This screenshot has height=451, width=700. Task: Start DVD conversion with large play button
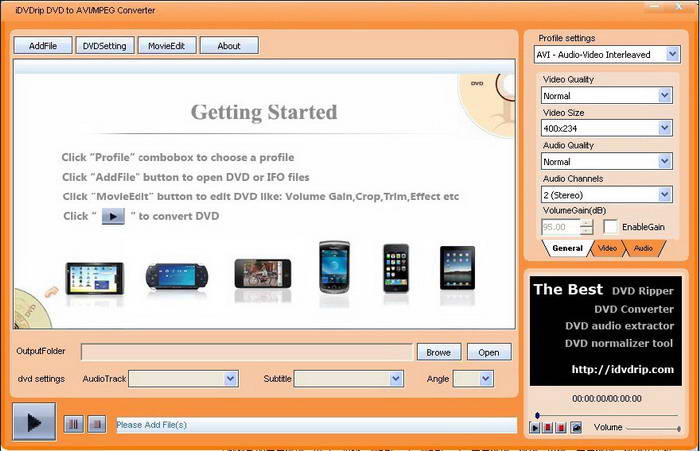tap(34, 422)
